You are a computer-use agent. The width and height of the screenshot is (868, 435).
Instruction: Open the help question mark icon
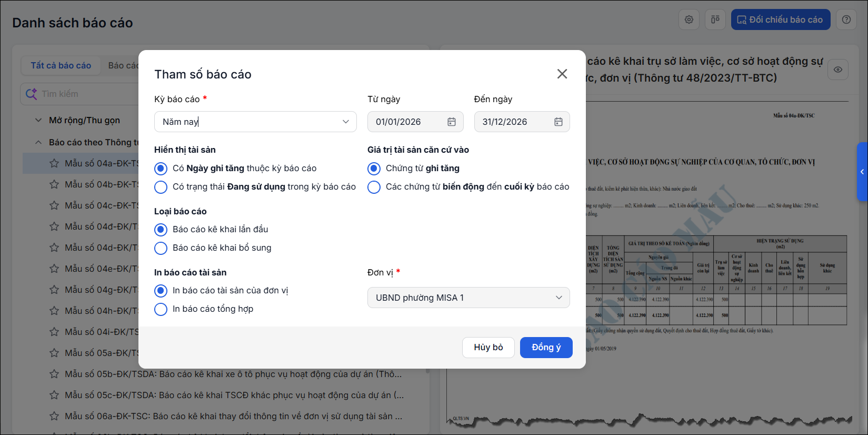click(x=846, y=19)
